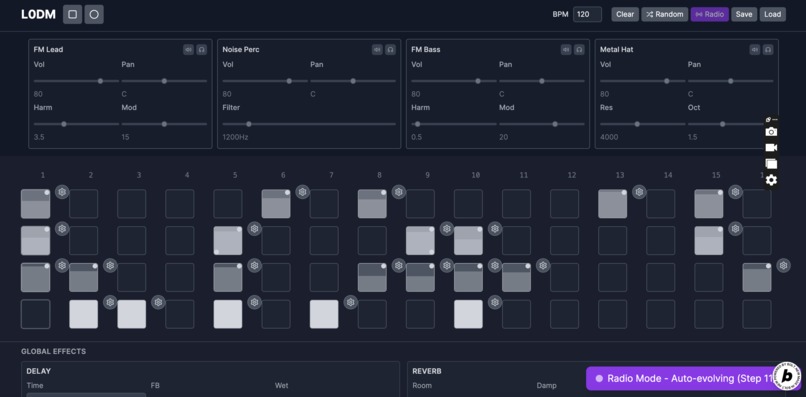Save the current pattern
The height and width of the screenshot is (397, 806).
[x=744, y=14]
